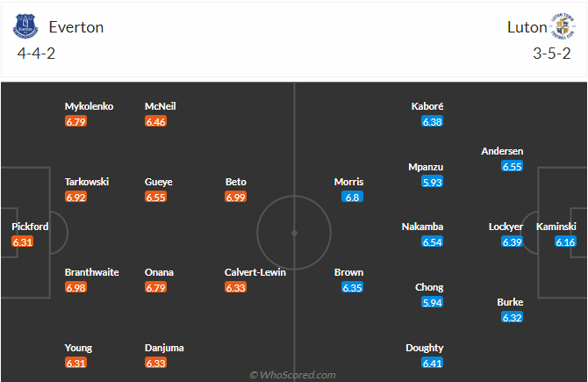Click the WhoScored.com watermark
The image size is (588, 382).
[292, 375]
